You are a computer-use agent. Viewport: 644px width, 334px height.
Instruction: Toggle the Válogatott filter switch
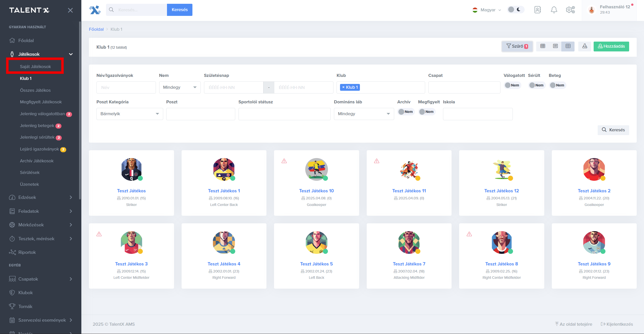click(x=512, y=85)
